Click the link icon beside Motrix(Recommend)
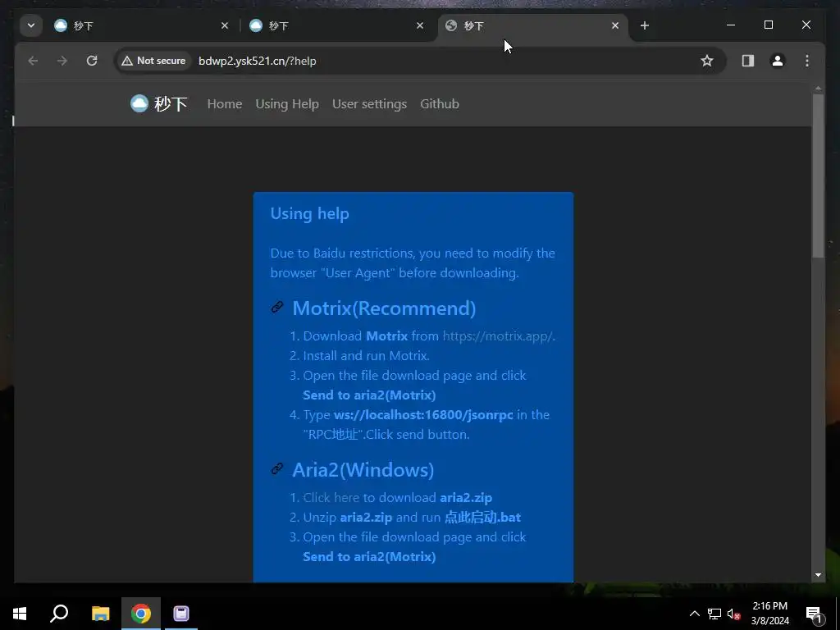840x630 pixels. (277, 307)
